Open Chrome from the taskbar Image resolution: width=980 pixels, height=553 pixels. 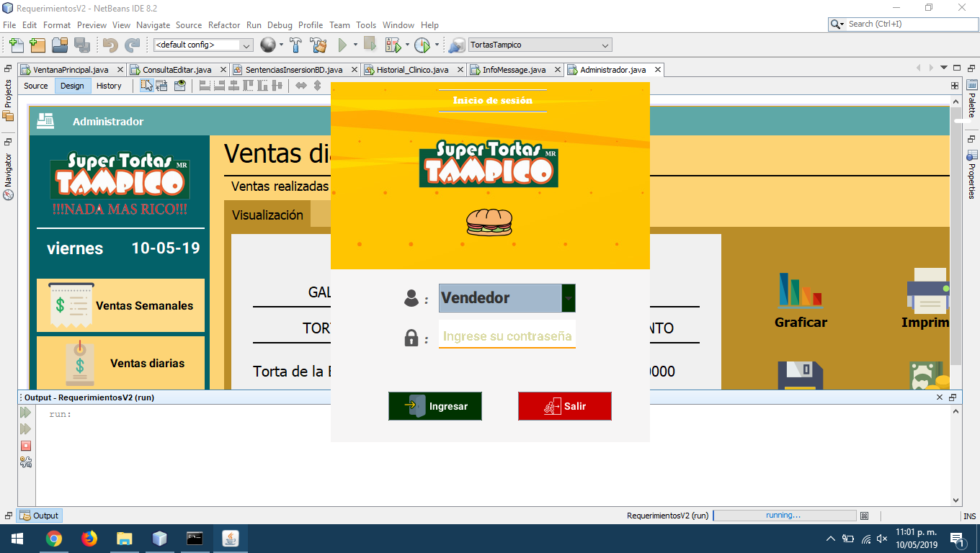[x=54, y=539]
